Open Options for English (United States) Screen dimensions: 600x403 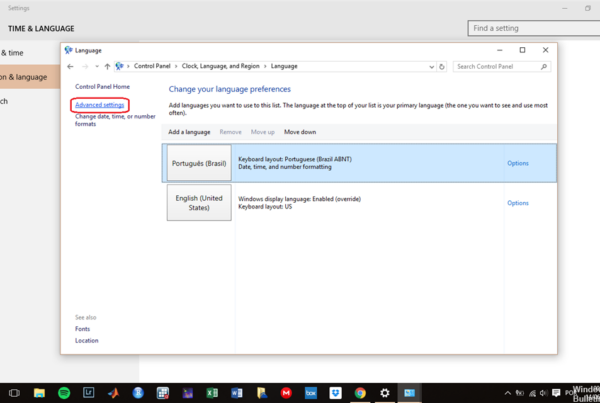pyautogui.click(x=518, y=203)
